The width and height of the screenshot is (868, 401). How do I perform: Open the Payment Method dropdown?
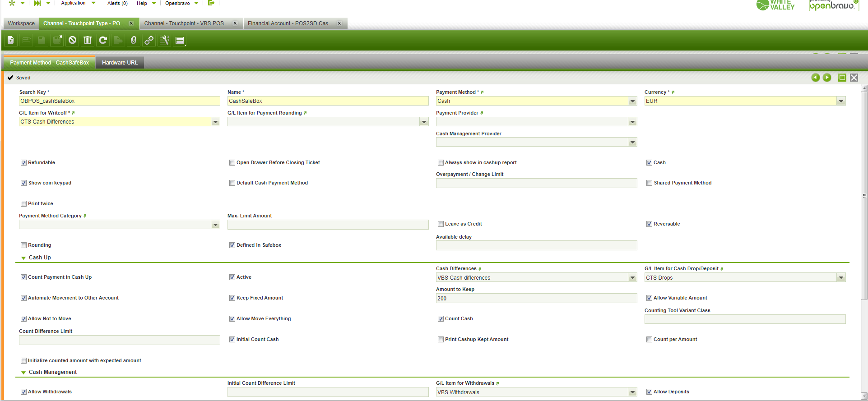(x=632, y=101)
